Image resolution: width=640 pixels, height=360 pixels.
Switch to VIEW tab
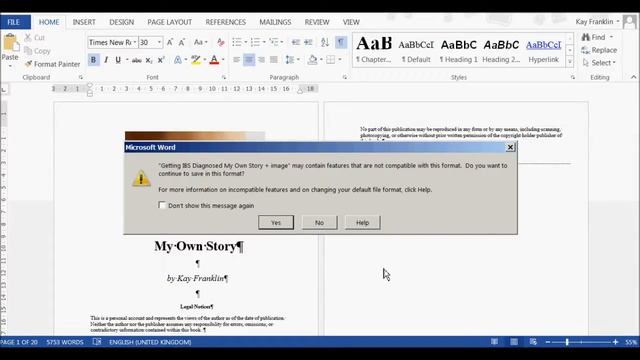(351, 22)
